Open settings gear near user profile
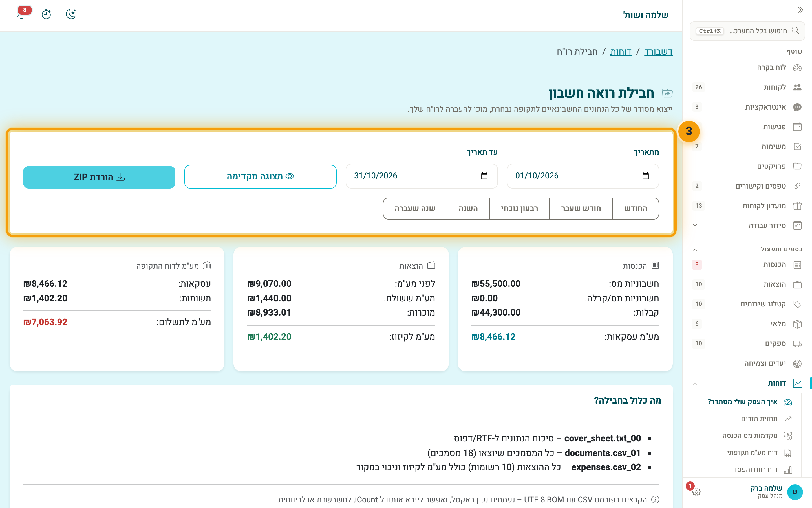The image size is (812, 508). (696, 492)
